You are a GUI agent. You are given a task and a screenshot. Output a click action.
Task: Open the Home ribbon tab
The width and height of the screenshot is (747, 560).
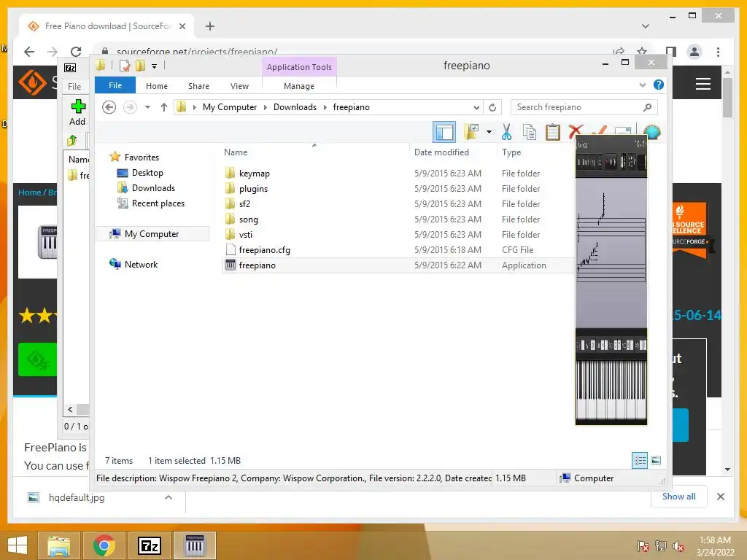[157, 86]
